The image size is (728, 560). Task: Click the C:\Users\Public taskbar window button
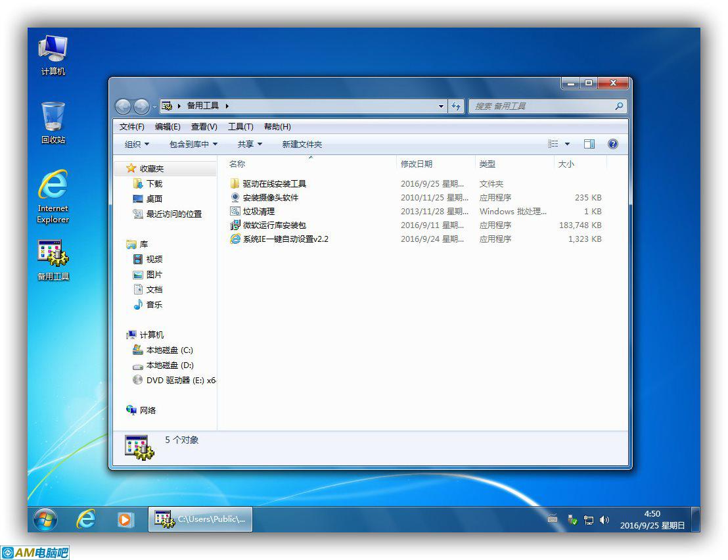(x=200, y=519)
